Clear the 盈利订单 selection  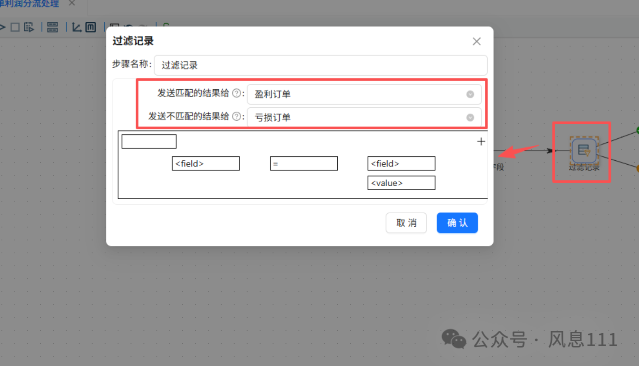pyautogui.click(x=470, y=94)
